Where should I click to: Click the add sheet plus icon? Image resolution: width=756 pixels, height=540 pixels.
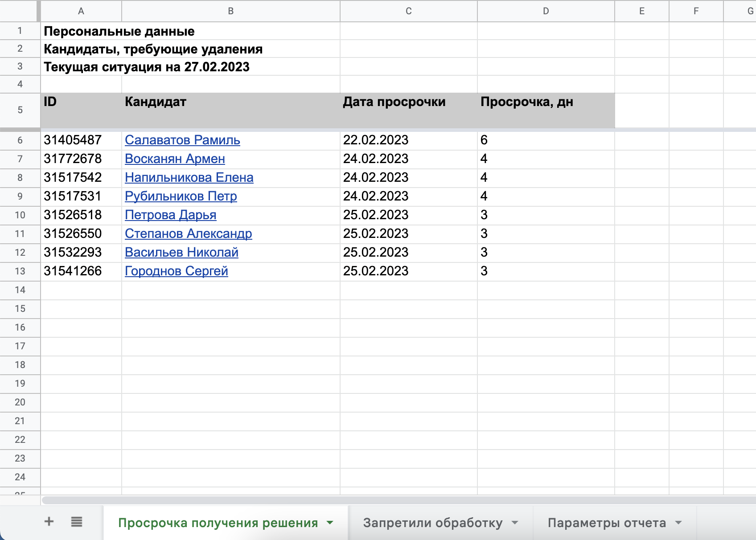coord(49,522)
